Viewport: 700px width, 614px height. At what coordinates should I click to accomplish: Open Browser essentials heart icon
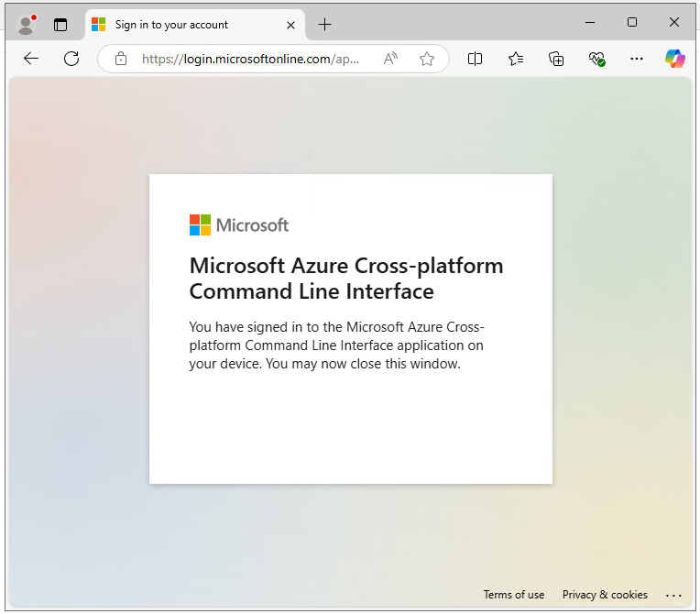pyautogui.click(x=596, y=59)
